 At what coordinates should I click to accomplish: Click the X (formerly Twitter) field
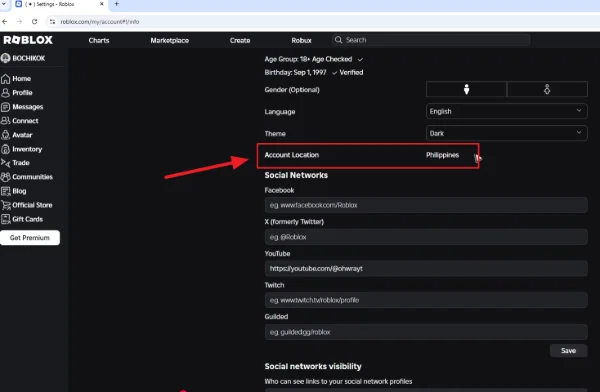pyautogui.click(x=426, y=237)
